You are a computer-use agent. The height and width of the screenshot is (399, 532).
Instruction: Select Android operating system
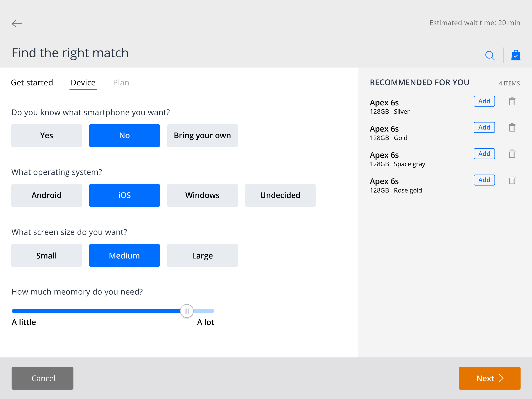click(x=47, y=195)
